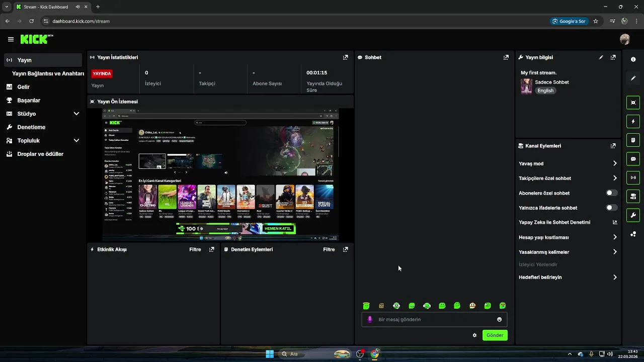Reload the page in browser toolbar

[32, 21]
